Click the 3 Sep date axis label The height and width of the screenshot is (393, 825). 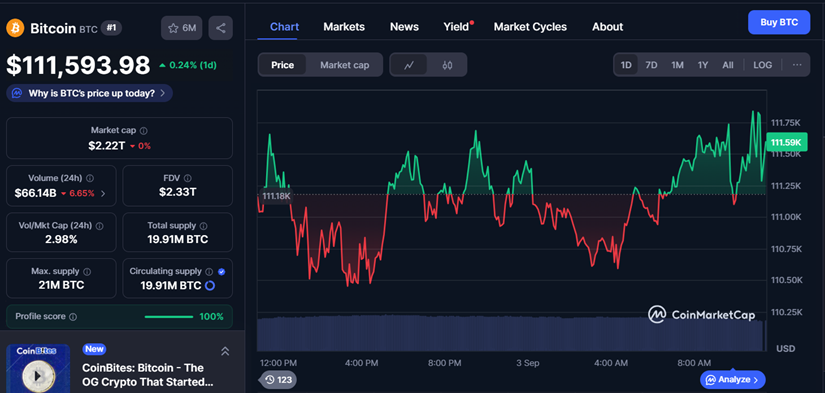528,363
